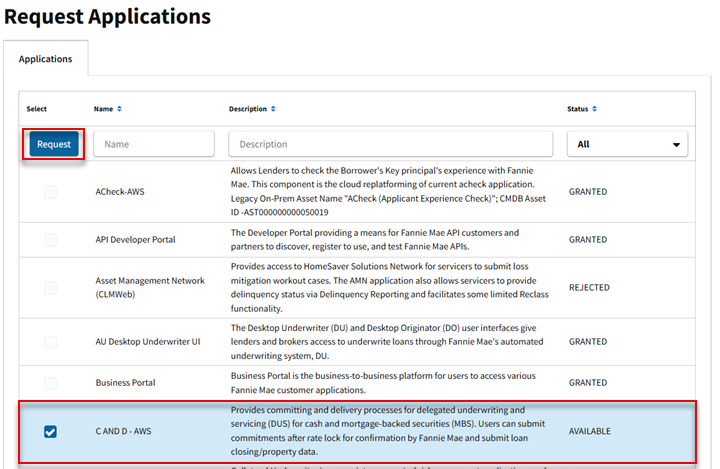Open the Status filter dropdown showing All

pyautogui.click(x=627, y=144)
